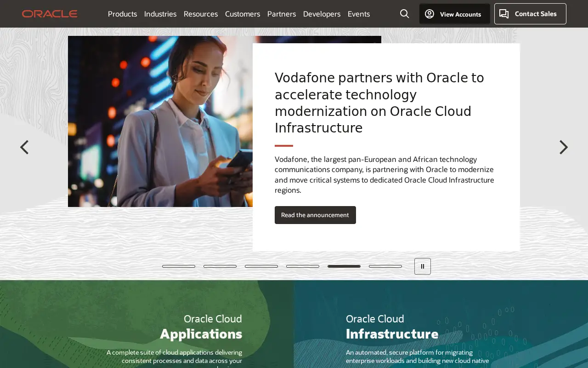
Task: Jump to the second carousel slide indicator
Action: (220, 266)
